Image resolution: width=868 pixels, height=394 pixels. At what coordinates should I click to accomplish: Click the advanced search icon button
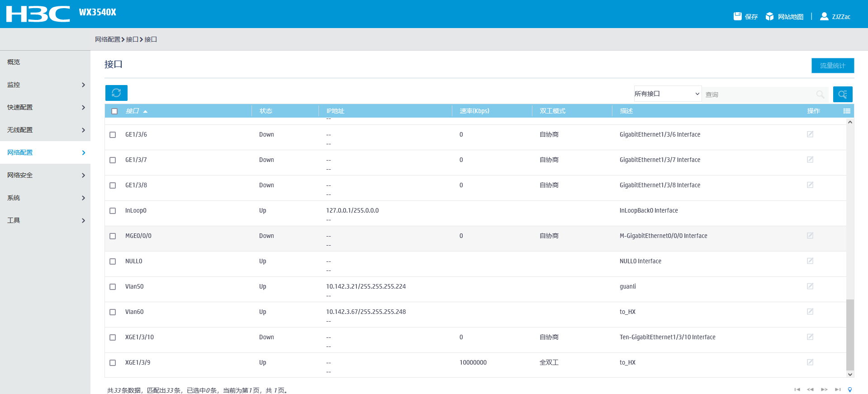[842, 94]
